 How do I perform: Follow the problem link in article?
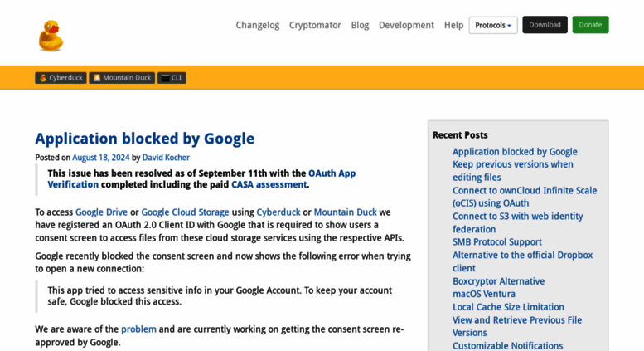tap(138, 329)
